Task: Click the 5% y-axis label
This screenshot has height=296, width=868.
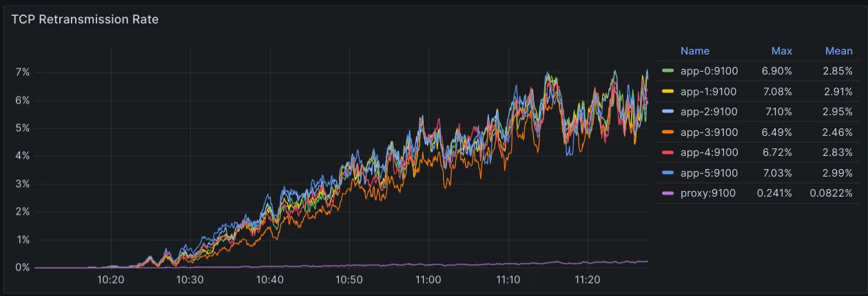Action: coord(23,128)
